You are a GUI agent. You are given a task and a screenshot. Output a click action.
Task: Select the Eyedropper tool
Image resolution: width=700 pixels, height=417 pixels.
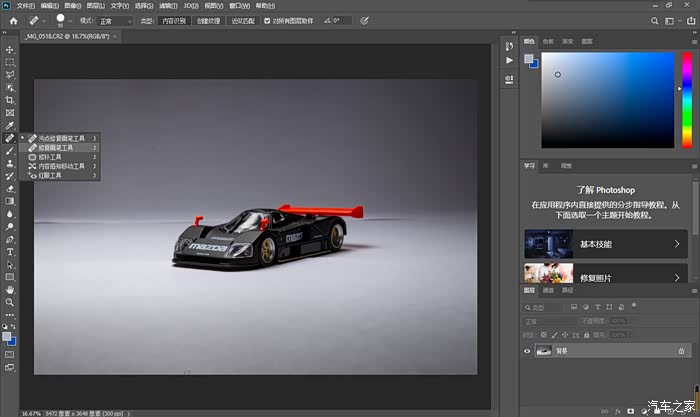(x=10, y=125)
